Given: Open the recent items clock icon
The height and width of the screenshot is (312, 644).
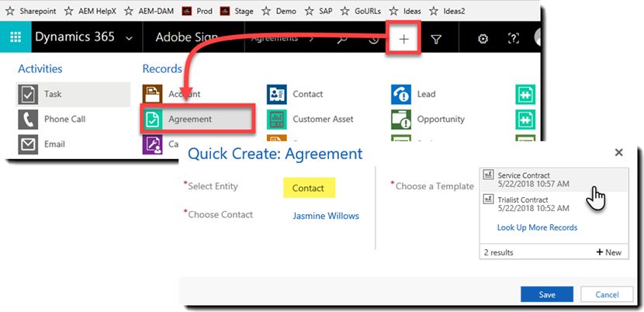Looking at the screenshot, I should pos(373,40).
